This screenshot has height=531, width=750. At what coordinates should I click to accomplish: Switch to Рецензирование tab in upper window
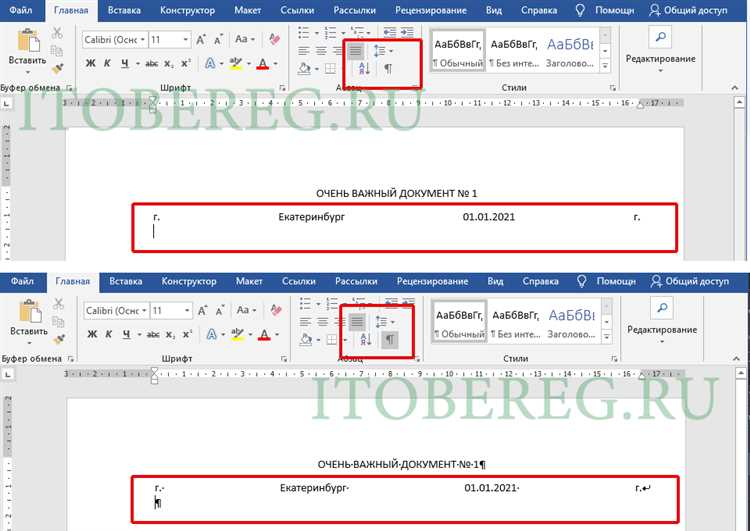(430, 10)
